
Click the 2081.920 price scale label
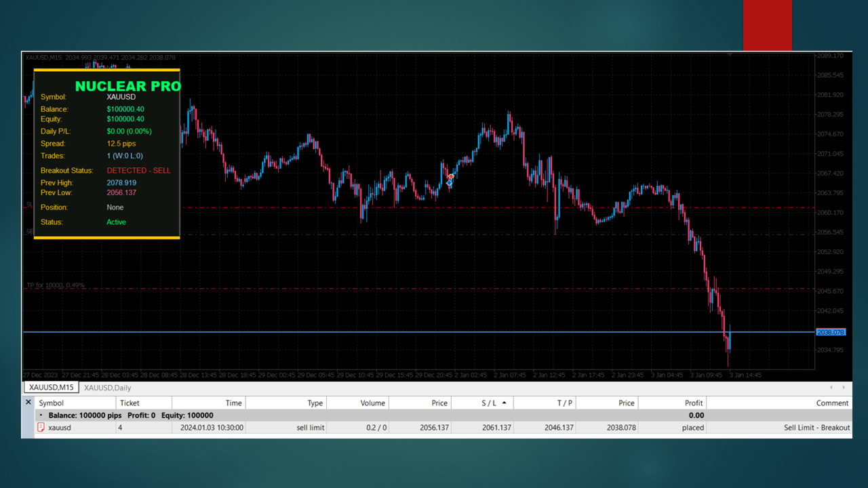pos(831,95)
